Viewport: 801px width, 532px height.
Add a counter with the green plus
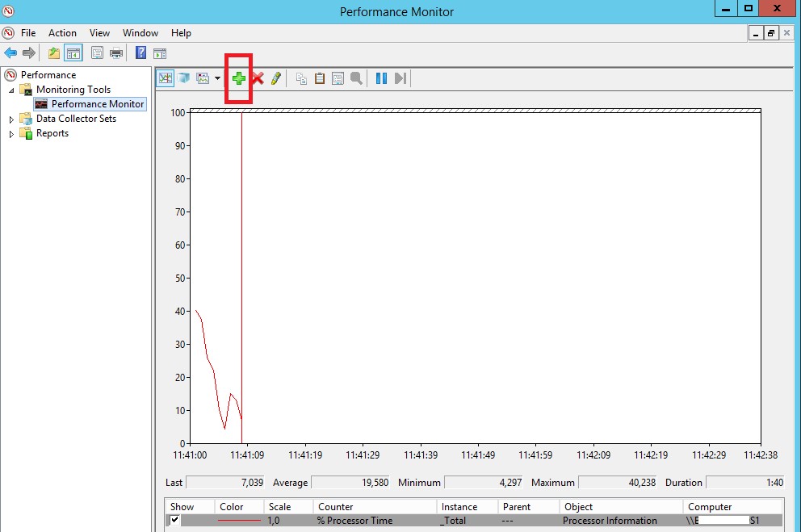pyautogui.click(x=238, y=78)
